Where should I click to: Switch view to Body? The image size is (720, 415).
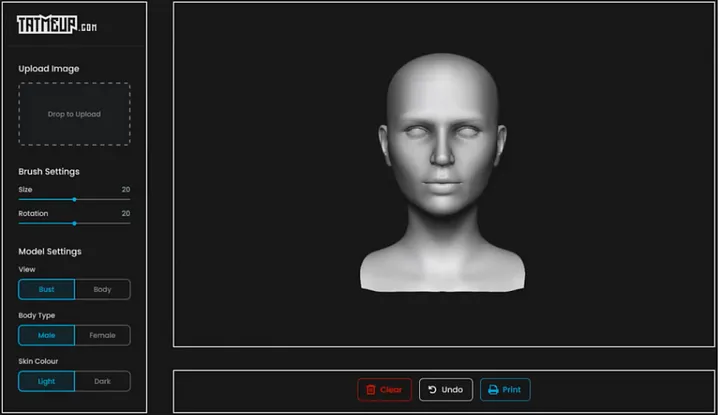102,289
